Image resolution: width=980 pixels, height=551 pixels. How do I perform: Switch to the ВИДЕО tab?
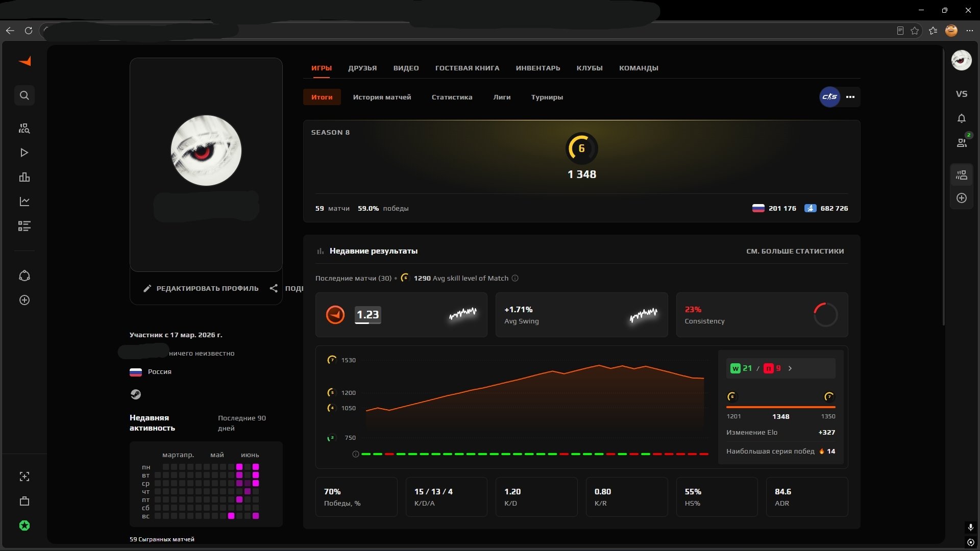(406, 68)
